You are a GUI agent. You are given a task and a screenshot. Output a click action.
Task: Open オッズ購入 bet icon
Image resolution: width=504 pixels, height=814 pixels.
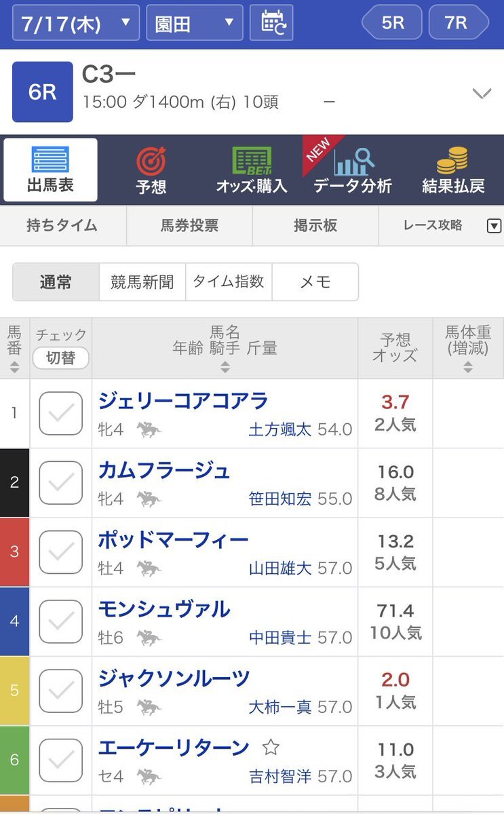click(252, 161)
